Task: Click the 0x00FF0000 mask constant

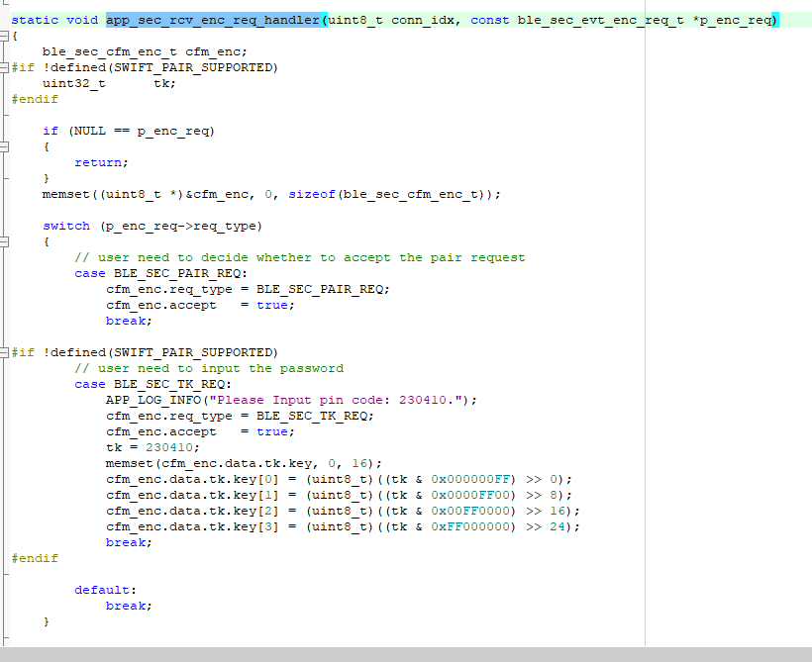Action: 470,511
